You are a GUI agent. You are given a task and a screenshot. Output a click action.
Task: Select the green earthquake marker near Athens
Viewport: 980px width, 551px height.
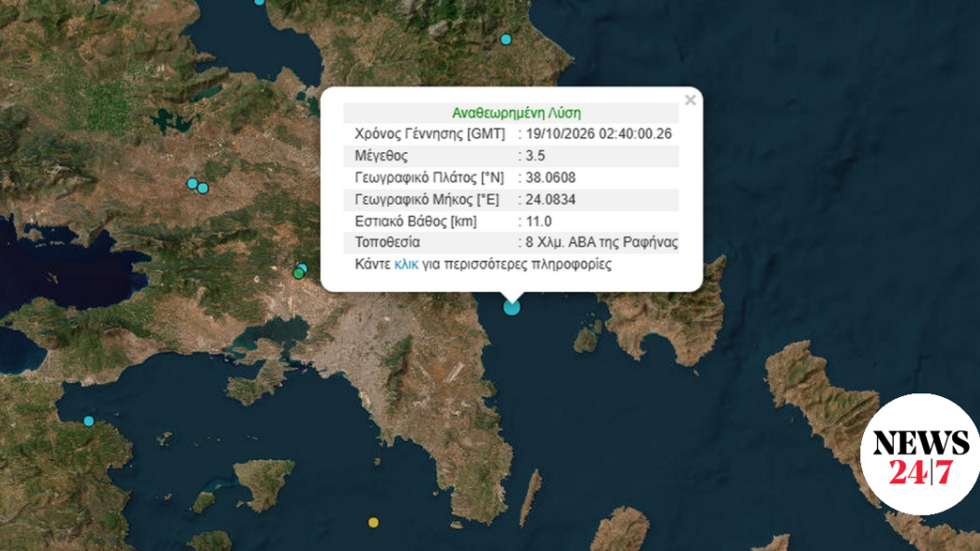(299, 274)
